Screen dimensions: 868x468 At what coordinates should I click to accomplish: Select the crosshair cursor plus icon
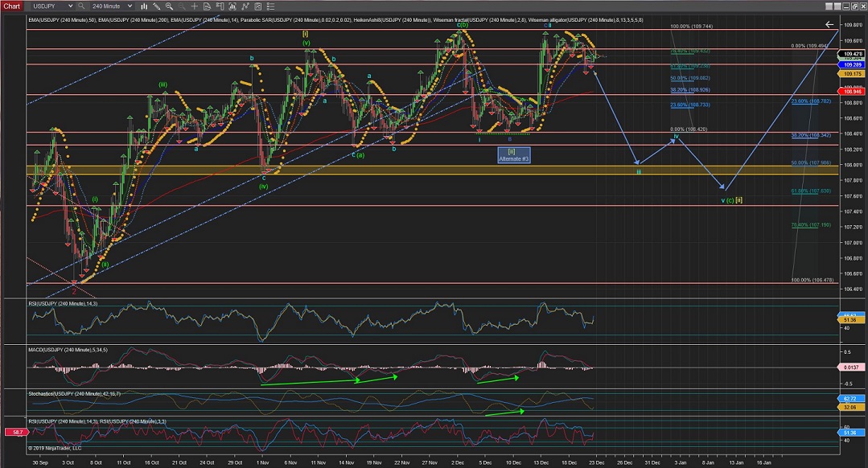click(195, 6)
